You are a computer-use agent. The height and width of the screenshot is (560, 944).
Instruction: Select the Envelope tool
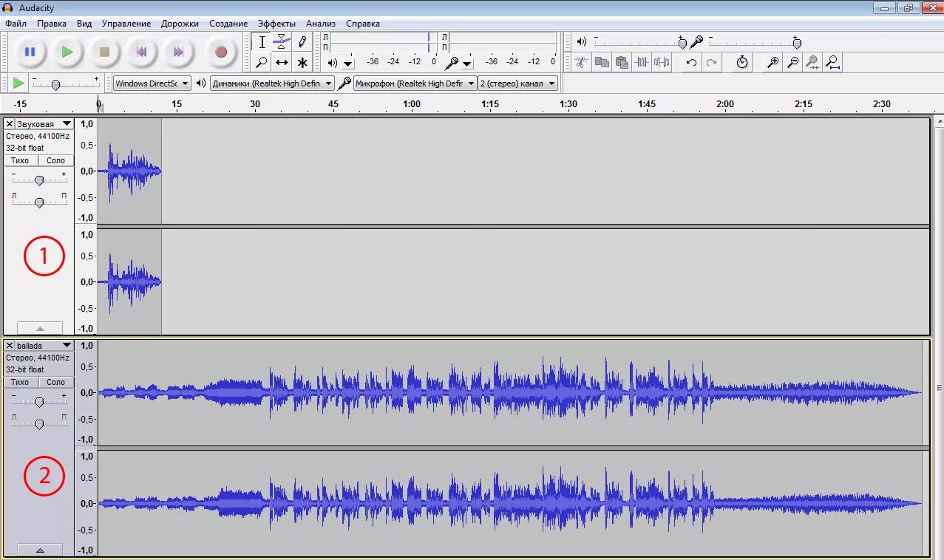pyautogui.click(x=282, y=42)
